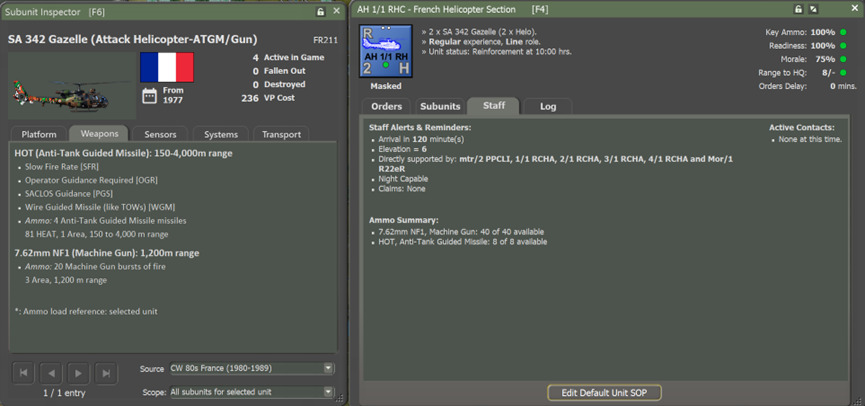
Task: Click the pop-out arrow icon in unit window
Action: pos(814,10)
